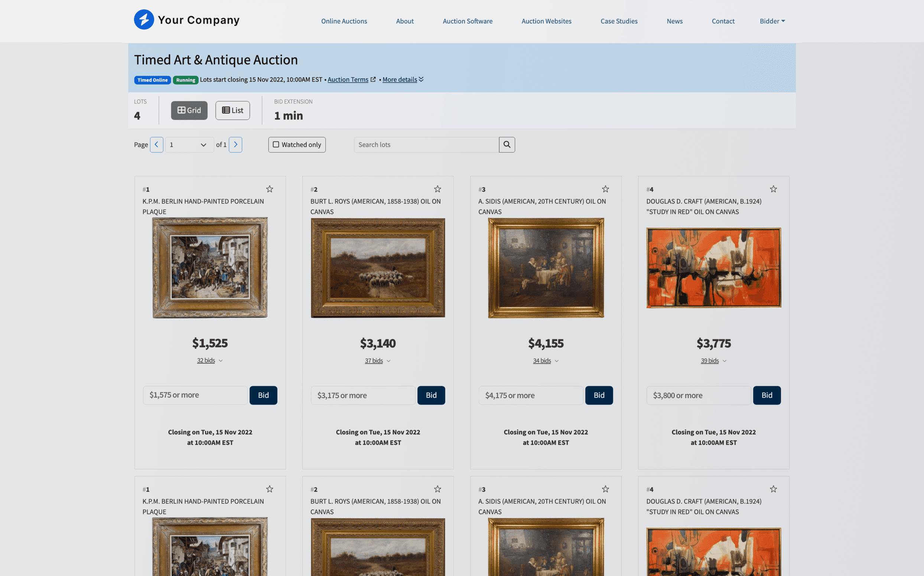Image resolution: width=924 pixels, height=576 pixels.
Task: Go to the previous page arrow
Action: point(156,145)
